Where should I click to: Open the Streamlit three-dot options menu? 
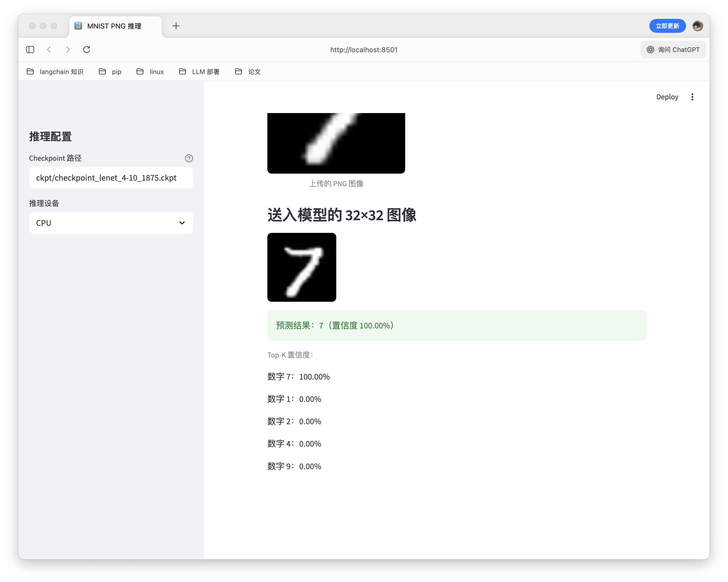click(x=692, y=97)
